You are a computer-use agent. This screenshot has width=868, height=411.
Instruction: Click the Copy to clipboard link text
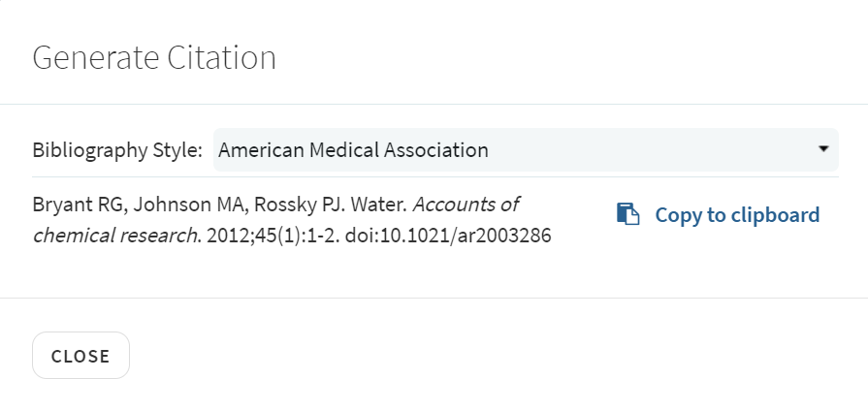(x=737, y=215)
